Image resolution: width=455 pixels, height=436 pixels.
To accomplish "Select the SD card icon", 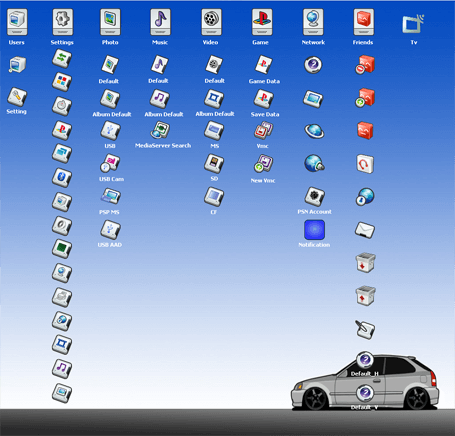I will point(214,163).
